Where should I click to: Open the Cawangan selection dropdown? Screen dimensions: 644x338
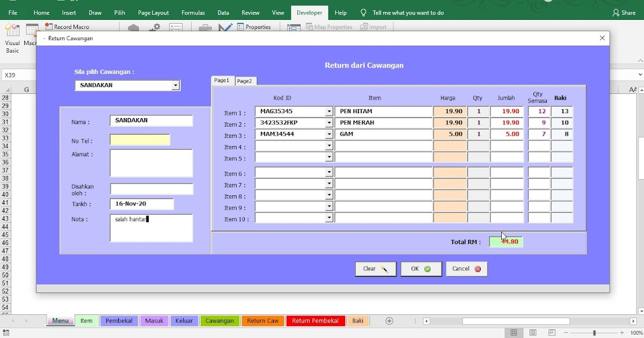pyautogui.click(x=175, y=85)
